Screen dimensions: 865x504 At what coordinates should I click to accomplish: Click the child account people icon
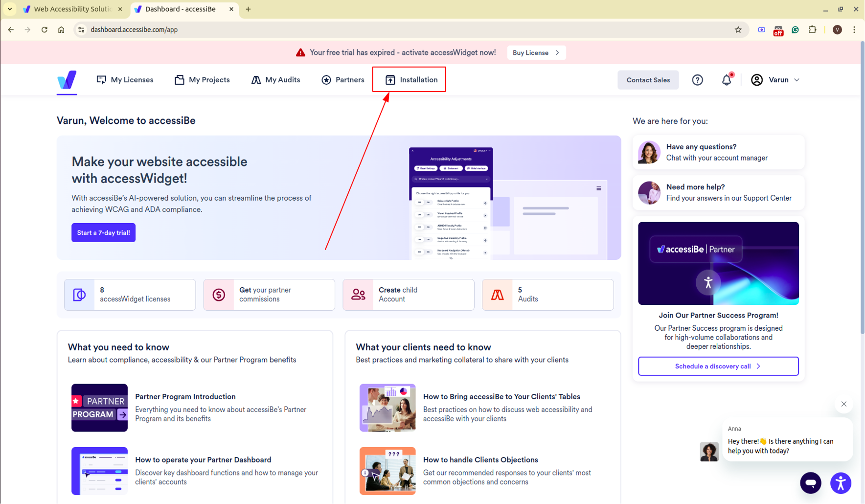pos(358,295)
